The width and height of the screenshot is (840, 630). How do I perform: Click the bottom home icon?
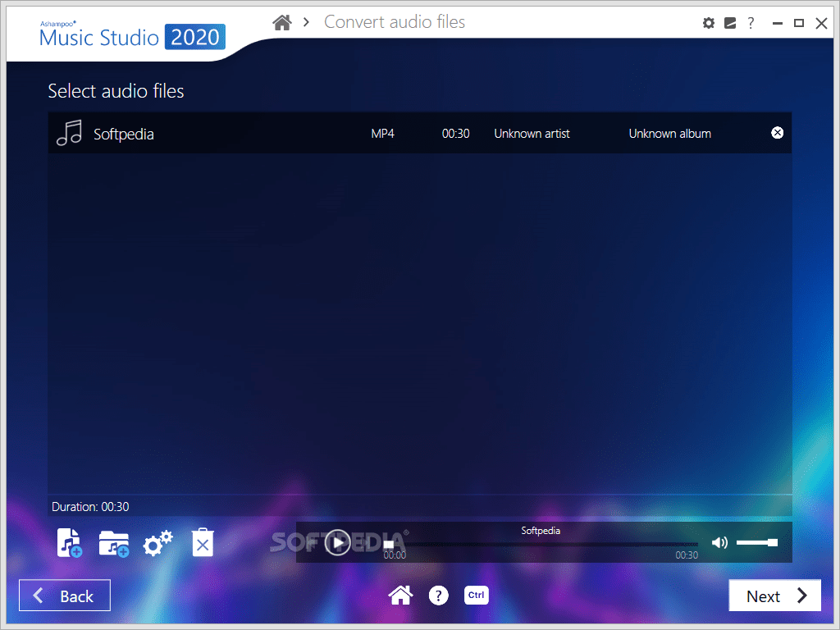click(400, 596)
